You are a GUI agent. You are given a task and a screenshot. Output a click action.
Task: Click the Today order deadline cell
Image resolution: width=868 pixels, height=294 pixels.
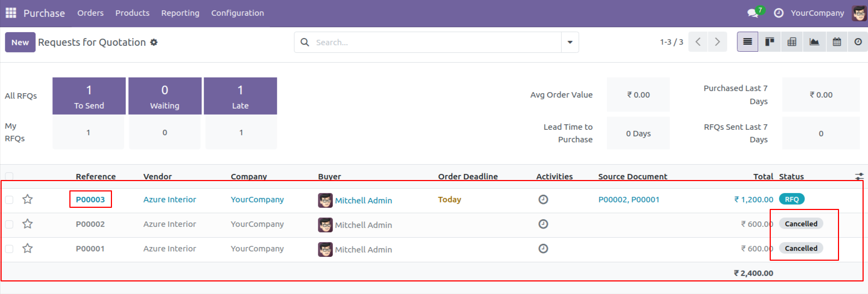450,200
